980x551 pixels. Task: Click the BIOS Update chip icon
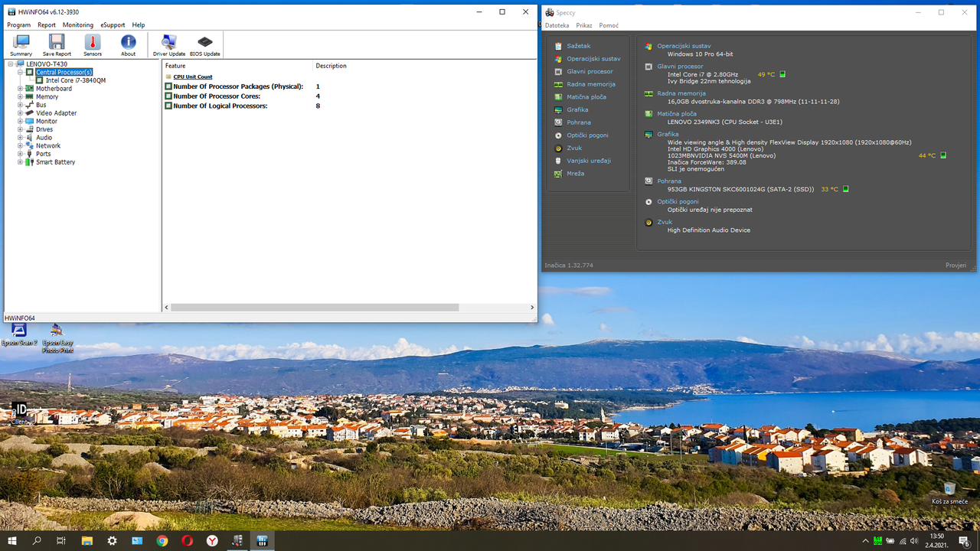point(205,45)
